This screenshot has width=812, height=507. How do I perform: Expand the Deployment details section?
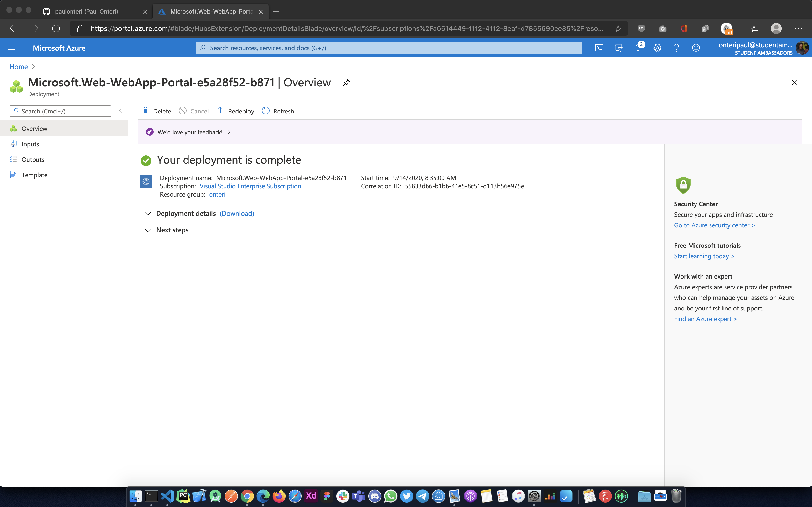(x=148, y=213)
